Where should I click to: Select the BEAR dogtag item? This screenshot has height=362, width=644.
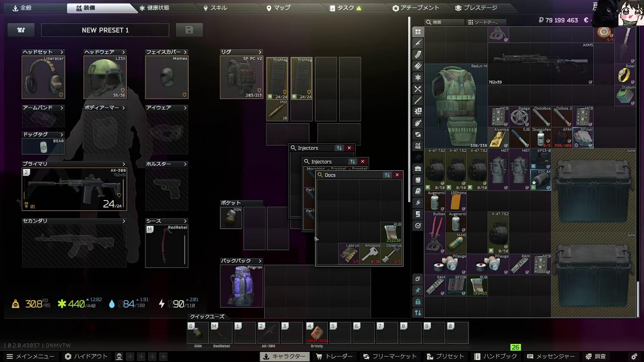pyautogui.click(x=43, y=146)
